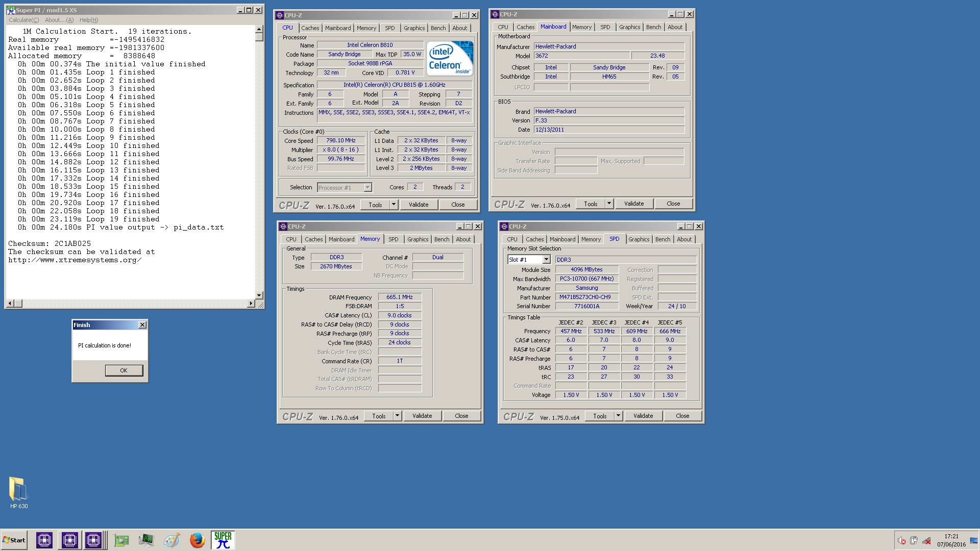Open the Slot #1 memory slot dropdown

pyautogui.click(x=546, y=260)
